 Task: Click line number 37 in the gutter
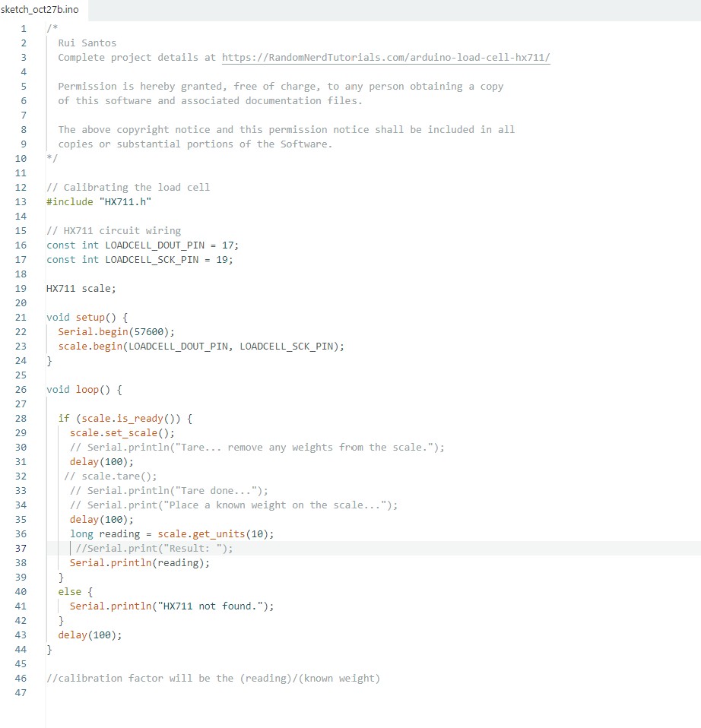[21, 548]
